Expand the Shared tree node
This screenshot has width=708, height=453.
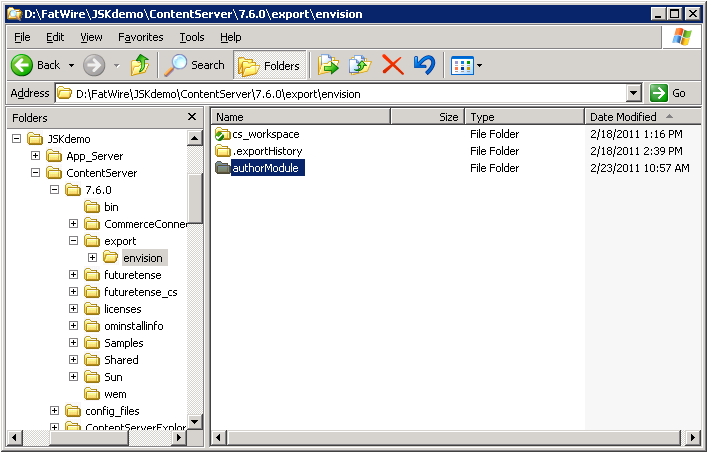73,360
